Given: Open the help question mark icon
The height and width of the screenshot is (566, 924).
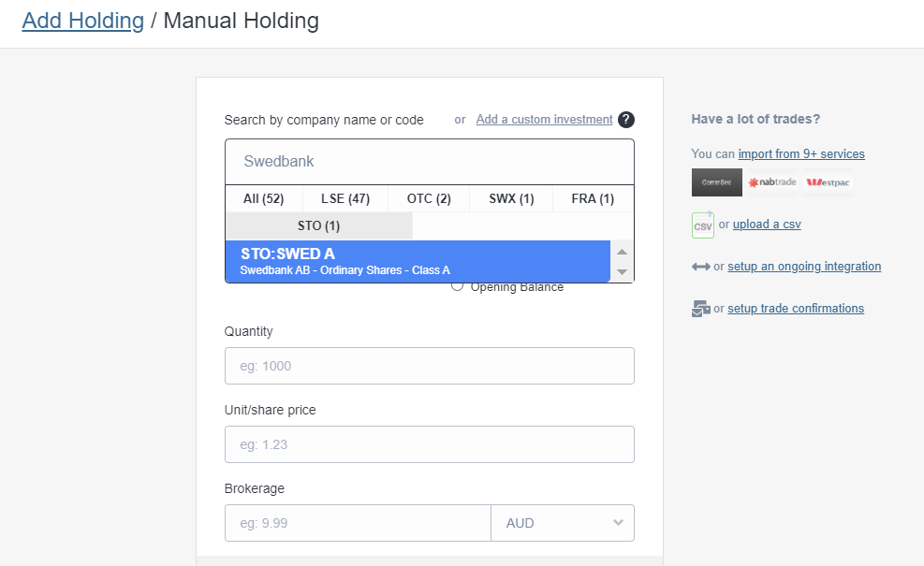Looking at the screenshot, I should pyautogui.click(x=625, y=120).
